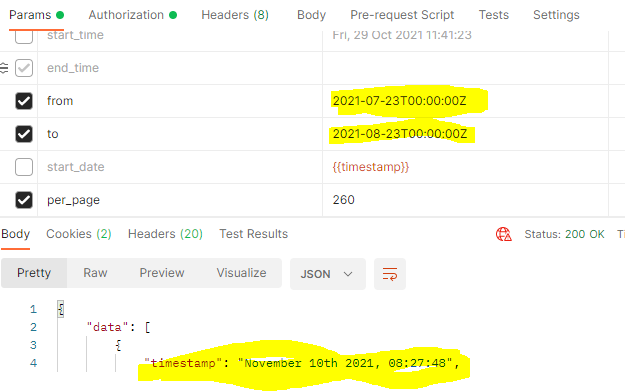Screen dimensions: 625x391
Task: Open the response Cookies (2) tab
Action: tap(79, 234)
